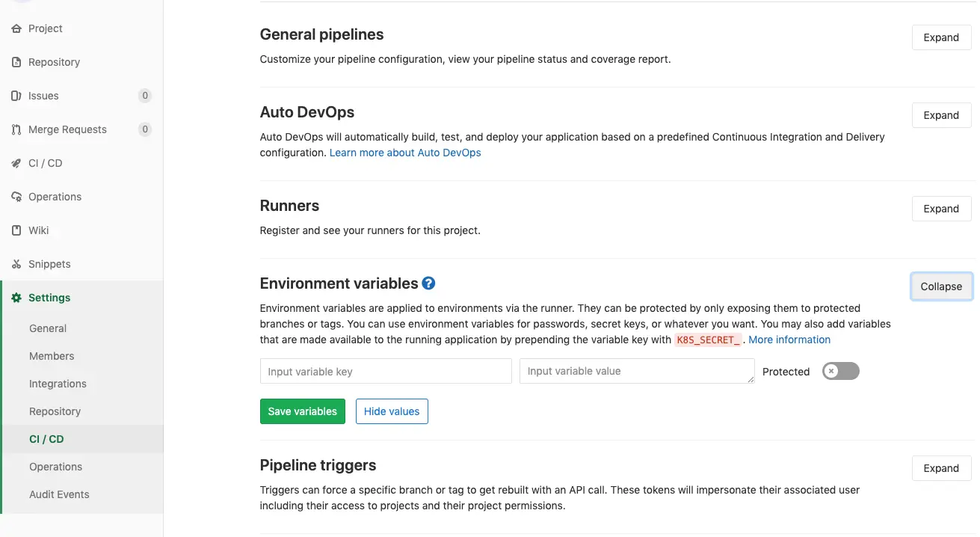Click the Operations sidebar icon

[x=16, y=197]
